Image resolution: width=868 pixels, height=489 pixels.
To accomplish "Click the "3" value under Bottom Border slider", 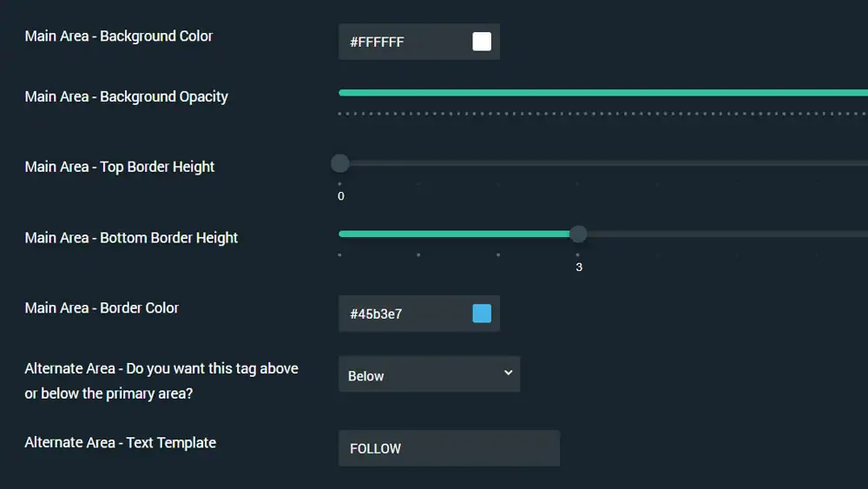I will (x=579, y=267).
